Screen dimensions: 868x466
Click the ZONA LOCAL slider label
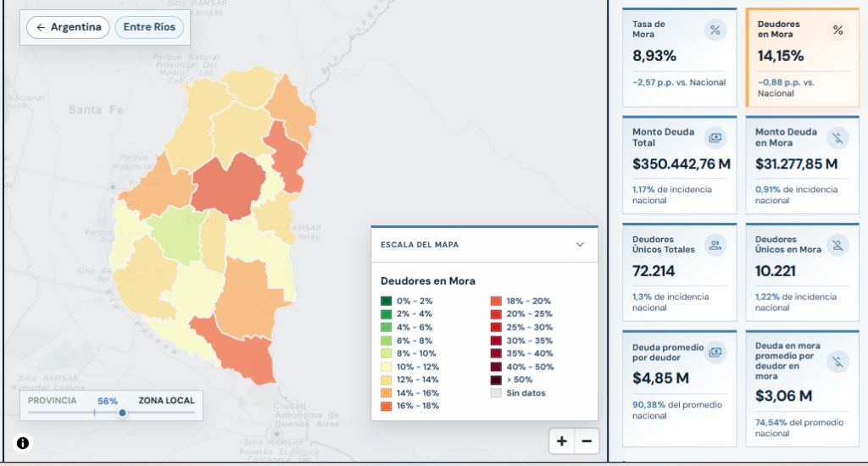166,401
